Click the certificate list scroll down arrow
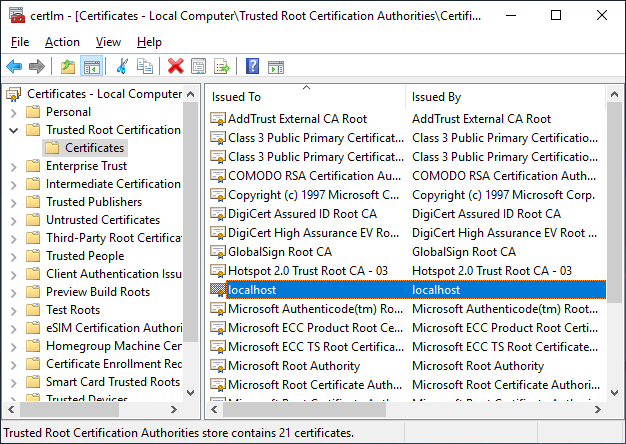The width and height of the screenshot is (626, 444). [x=615, y=392]
